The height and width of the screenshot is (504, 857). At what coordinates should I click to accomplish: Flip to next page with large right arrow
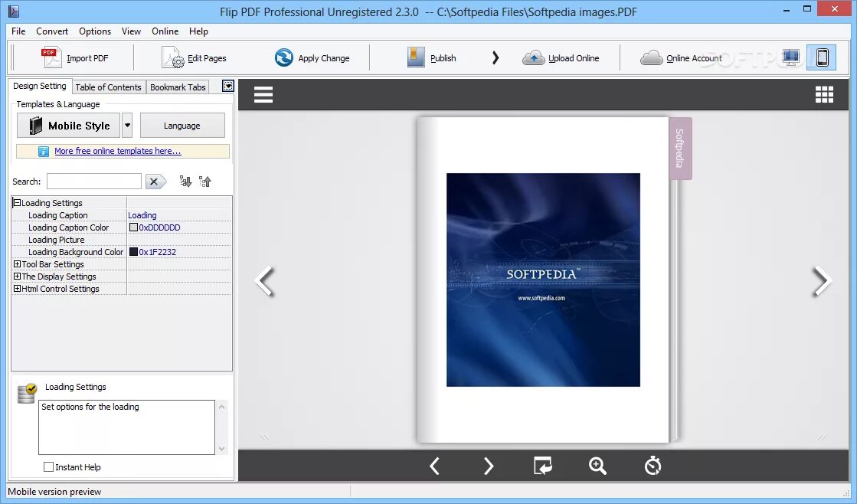tap(822, 281)
